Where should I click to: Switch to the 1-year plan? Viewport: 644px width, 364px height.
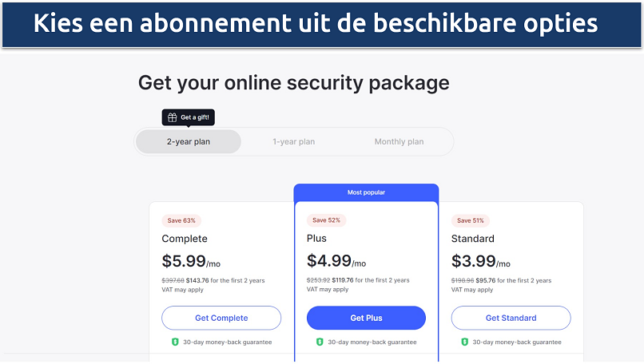[x=293, y=141]
